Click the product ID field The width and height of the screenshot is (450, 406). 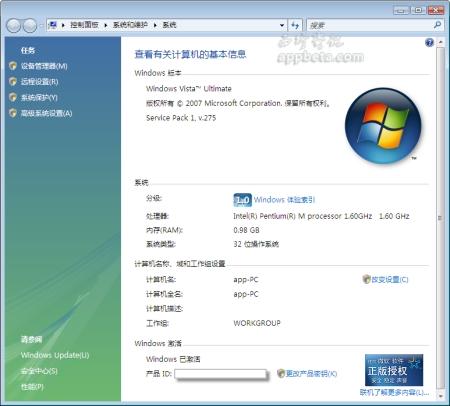pyautogui.click(x=220, y=374)
